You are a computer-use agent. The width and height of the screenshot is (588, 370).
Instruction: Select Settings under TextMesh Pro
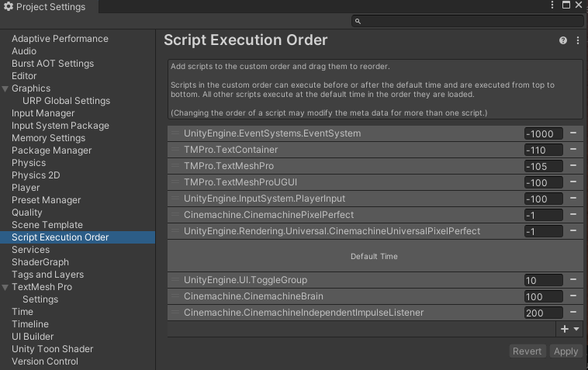tap(40, 299)
